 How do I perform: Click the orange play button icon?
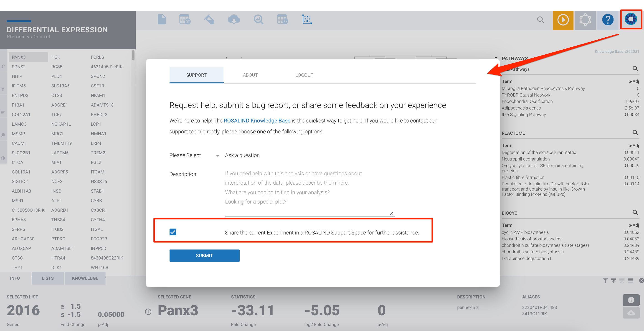click(563, 20)
